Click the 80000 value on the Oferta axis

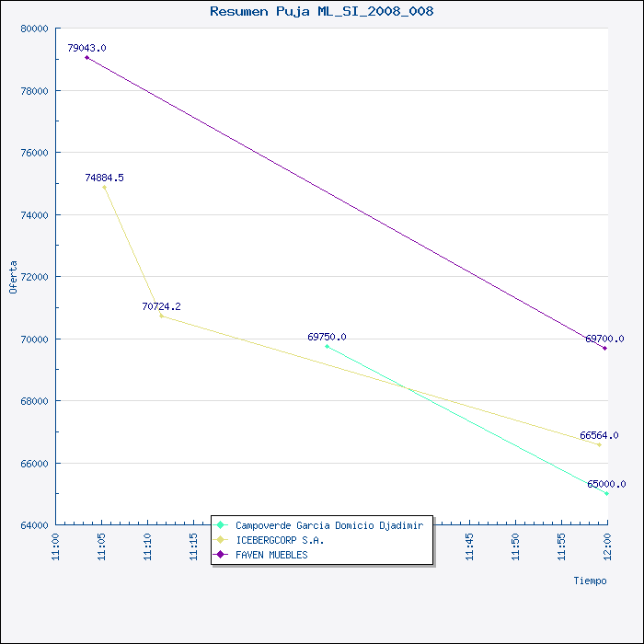[35, 29]
